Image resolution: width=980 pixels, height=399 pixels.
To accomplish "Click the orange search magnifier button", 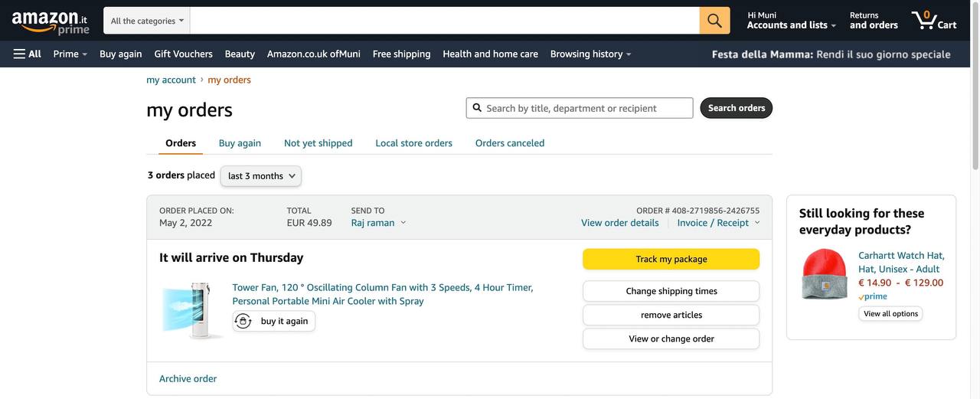I will pos(714,21).
